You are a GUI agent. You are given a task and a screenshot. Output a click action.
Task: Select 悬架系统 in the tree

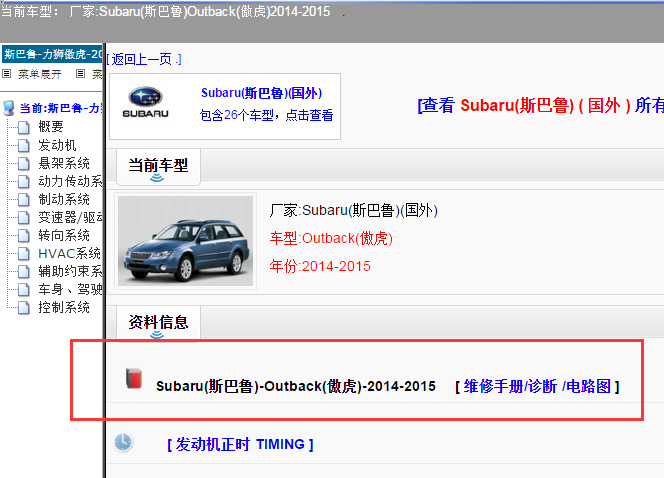point(64,163)
